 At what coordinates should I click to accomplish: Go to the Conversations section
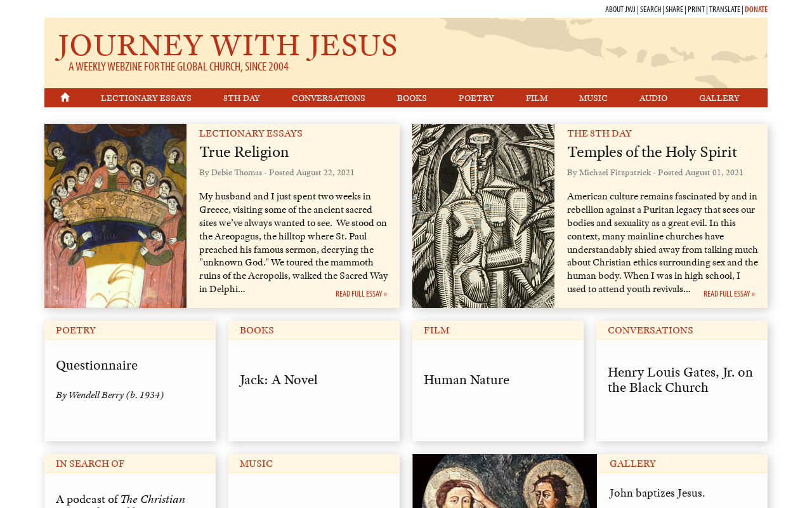329,98
